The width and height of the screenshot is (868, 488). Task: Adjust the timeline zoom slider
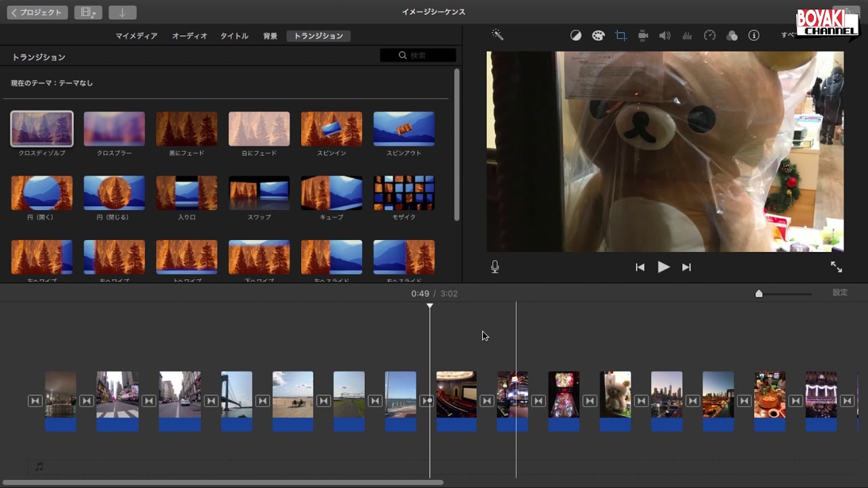pos(759,293)
